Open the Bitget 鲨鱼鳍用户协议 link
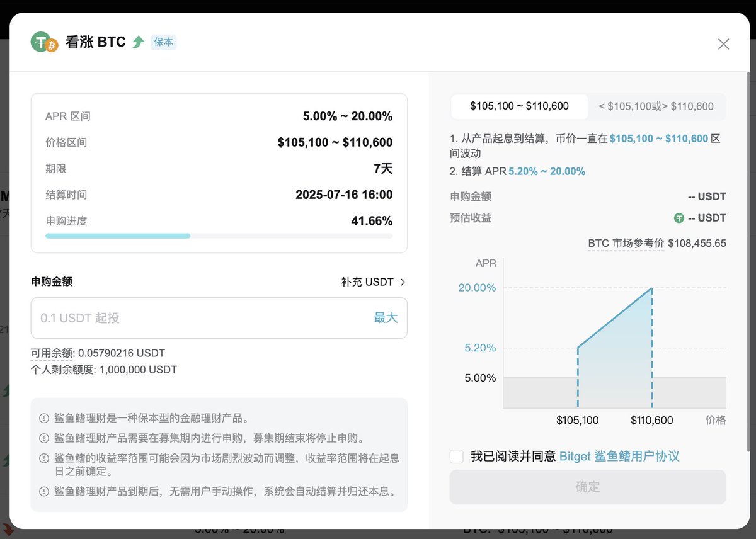 point(619,457)
